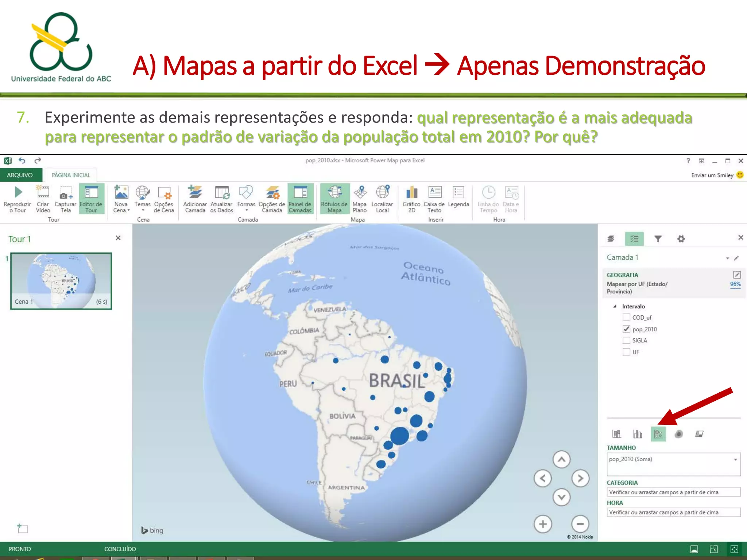The width and height of the screenshot is (747, 560).
Task: Click Atualizar os Dados icon
Action: 222,192
